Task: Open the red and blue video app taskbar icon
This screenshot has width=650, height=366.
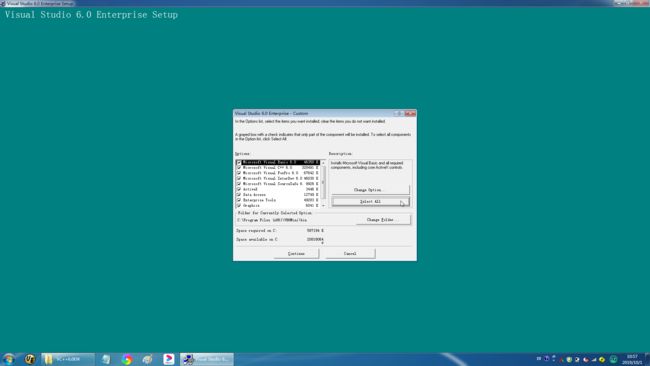Action: click(168, 359)
